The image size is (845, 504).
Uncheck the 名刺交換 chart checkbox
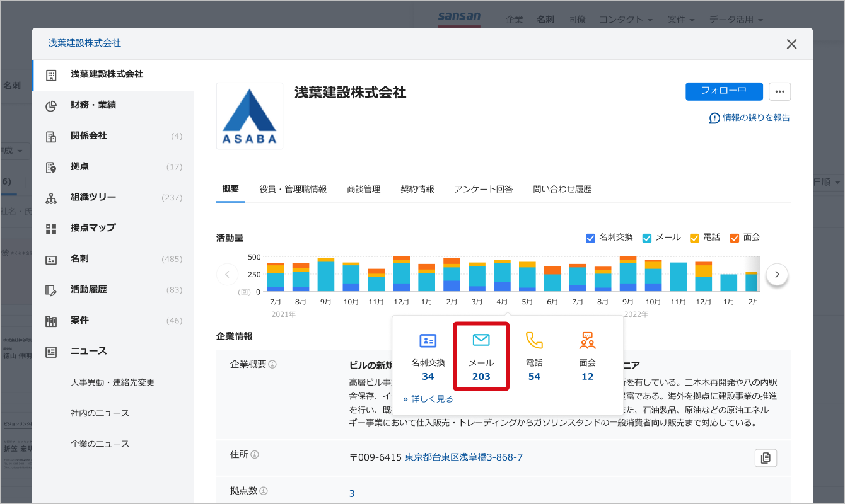point(591,238)
